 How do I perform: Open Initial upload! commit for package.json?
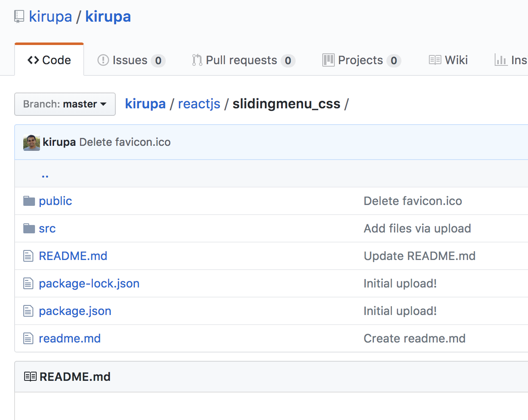click(x=400, y=311)
